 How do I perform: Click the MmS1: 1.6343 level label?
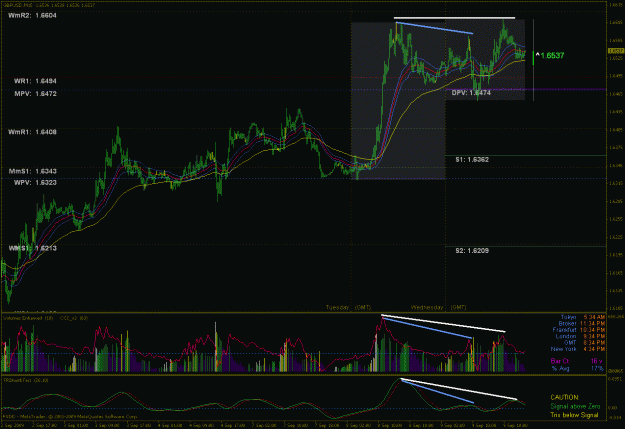coord(33,171)
